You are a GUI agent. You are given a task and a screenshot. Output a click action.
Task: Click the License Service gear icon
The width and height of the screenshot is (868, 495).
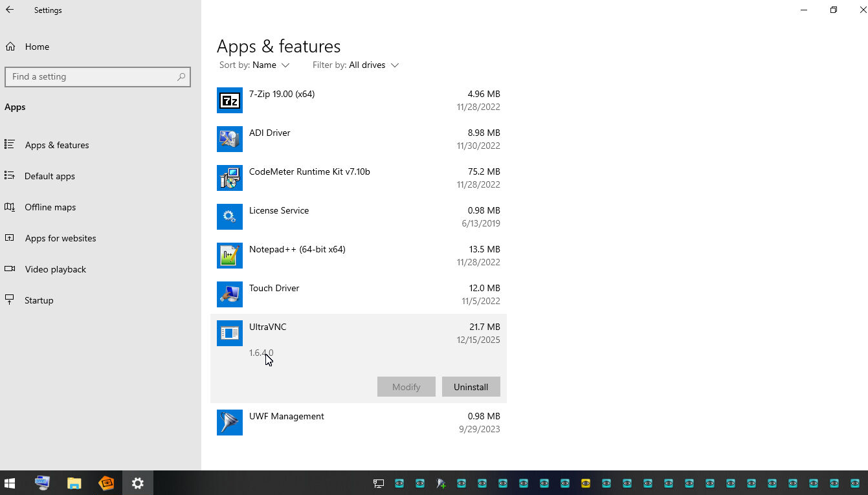tap(229, 217)
